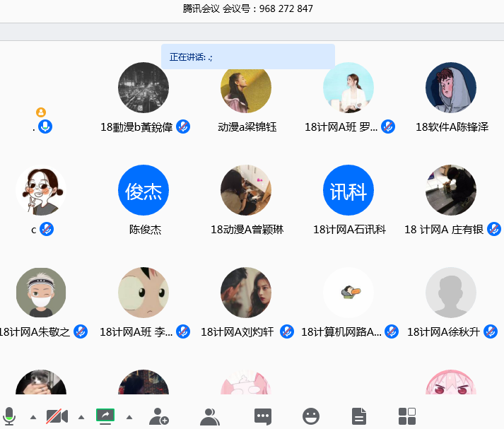
Task: Select masked cartoon avatar of 18计网A朱敬之
Action: point(41,293)
